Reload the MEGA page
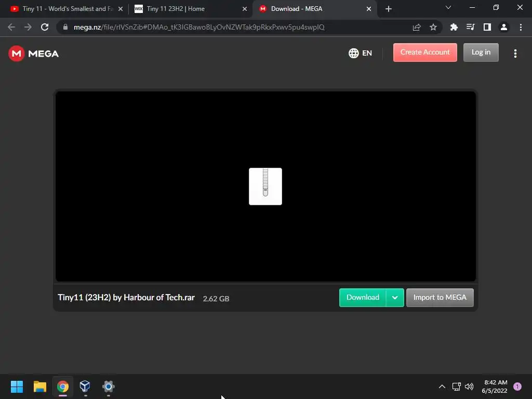This screenshot has height=399, width=532. 45,27
